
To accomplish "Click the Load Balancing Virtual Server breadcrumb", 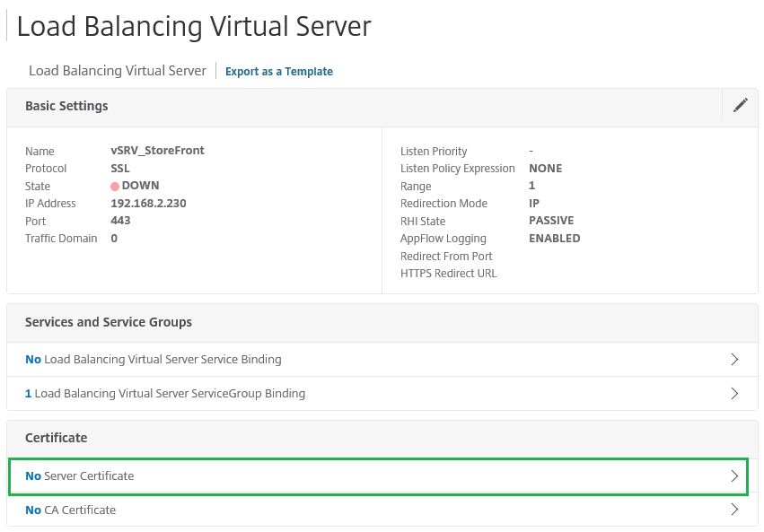I will point(117,71).
